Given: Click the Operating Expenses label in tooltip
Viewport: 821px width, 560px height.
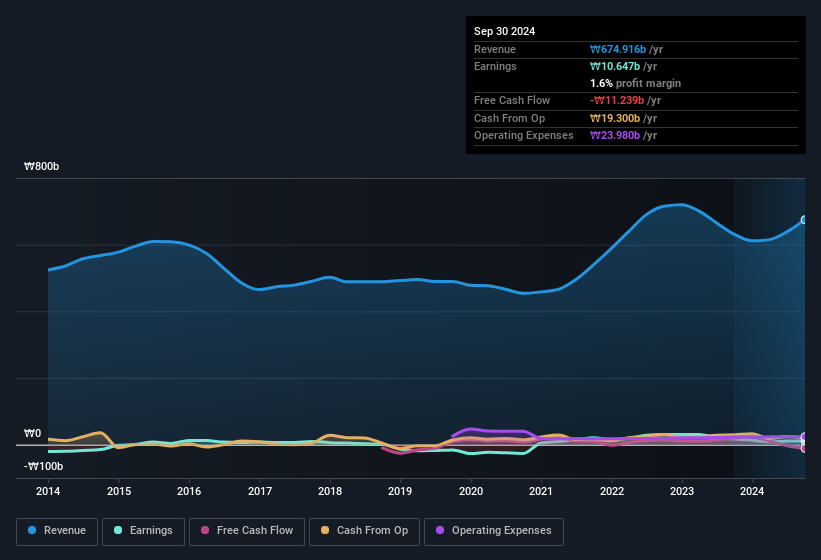Looking at the screenshot, I should (x=524, y=136).
